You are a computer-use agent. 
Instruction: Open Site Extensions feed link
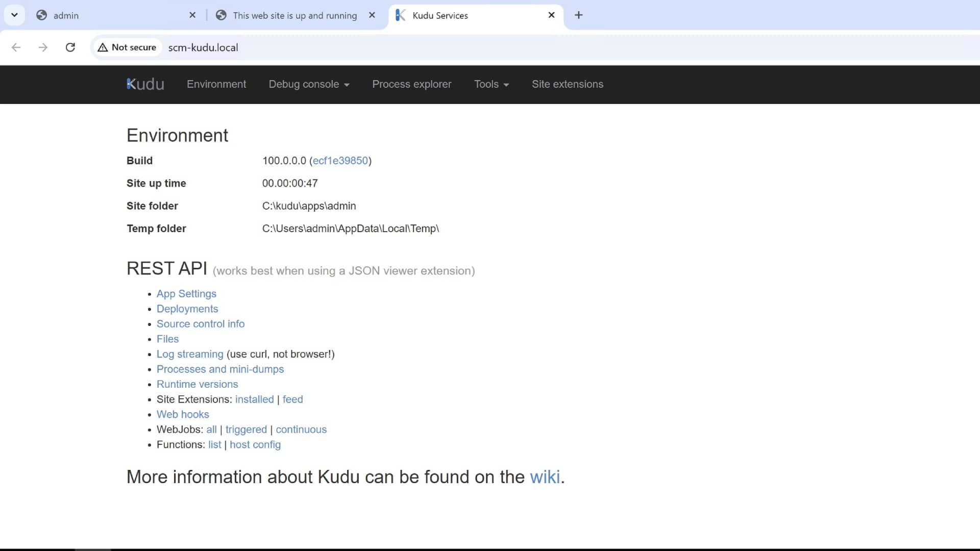pos(293,399)
